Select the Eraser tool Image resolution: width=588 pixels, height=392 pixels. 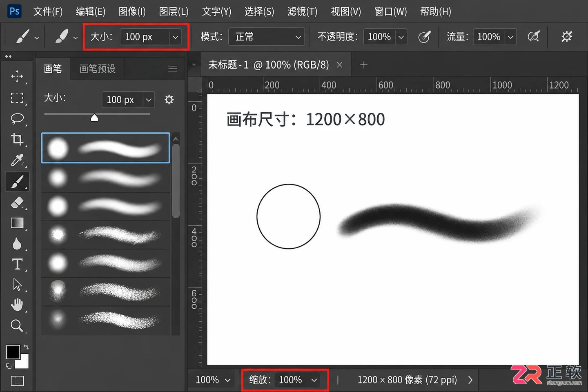(x=17, y=202)
